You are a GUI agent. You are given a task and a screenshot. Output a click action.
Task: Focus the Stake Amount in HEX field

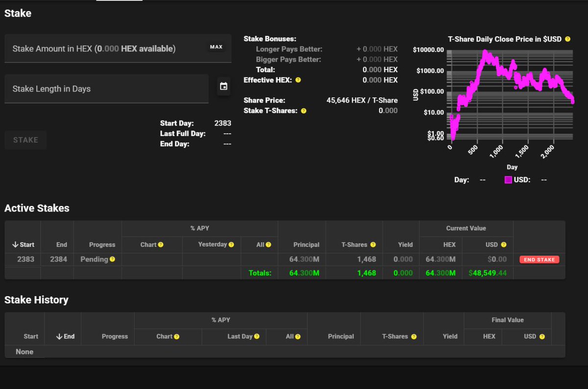(118, 48)
